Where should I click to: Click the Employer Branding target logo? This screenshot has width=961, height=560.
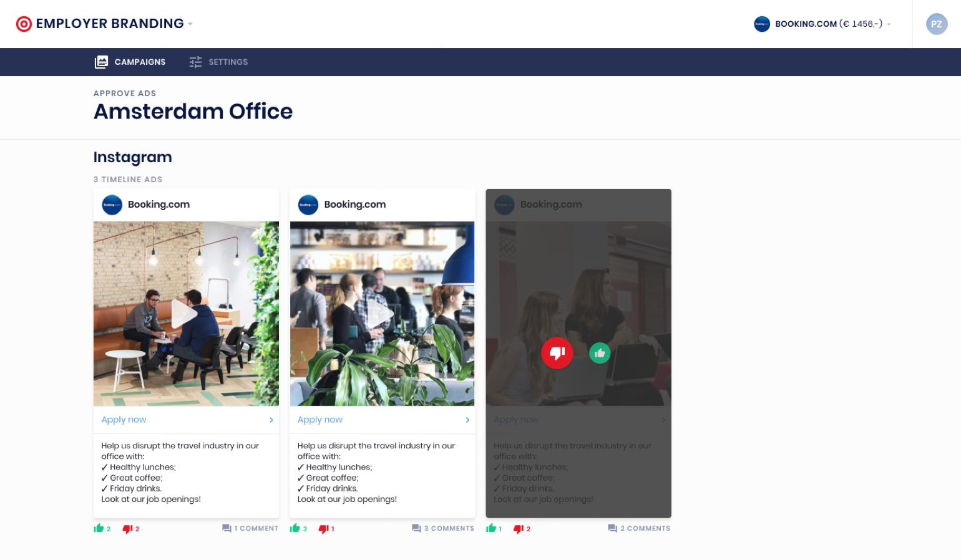(24, 24)
